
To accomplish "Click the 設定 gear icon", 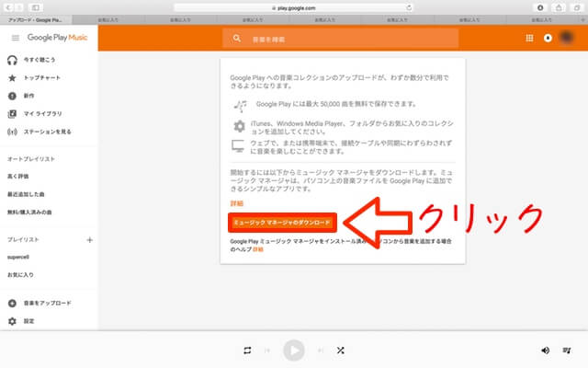I will click(13, 321).
